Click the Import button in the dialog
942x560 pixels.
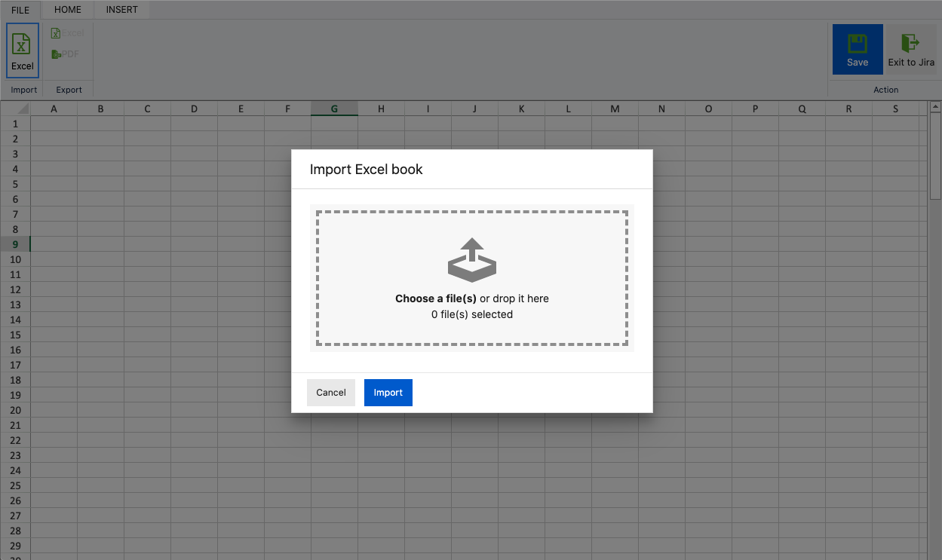(x=388, y=392)
